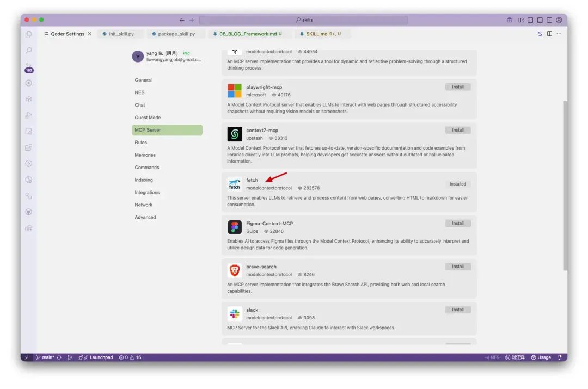The image size is (588, 389).
Task: Open the Commands settings section
Action: coord(167,168)
